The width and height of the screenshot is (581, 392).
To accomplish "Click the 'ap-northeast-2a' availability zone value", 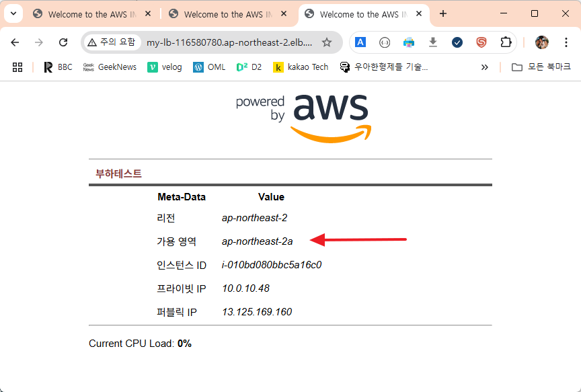I will tap(257, 241).
